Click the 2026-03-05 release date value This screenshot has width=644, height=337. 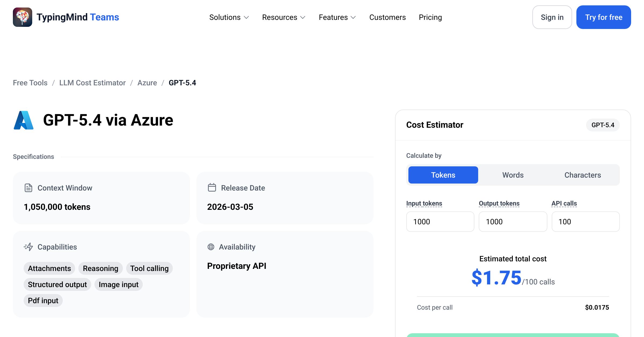230,207
